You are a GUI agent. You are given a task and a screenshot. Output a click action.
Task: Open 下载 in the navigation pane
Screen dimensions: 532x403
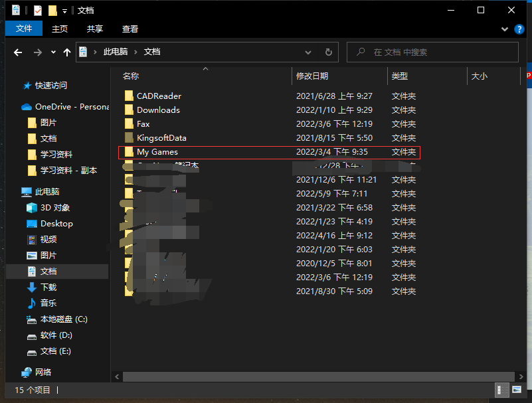coord(48,287)
